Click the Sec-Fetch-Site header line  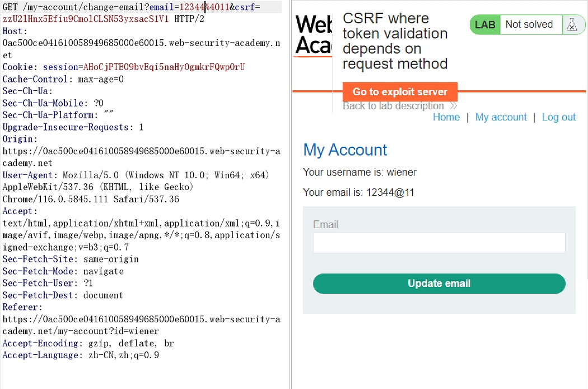click(71, 259)
